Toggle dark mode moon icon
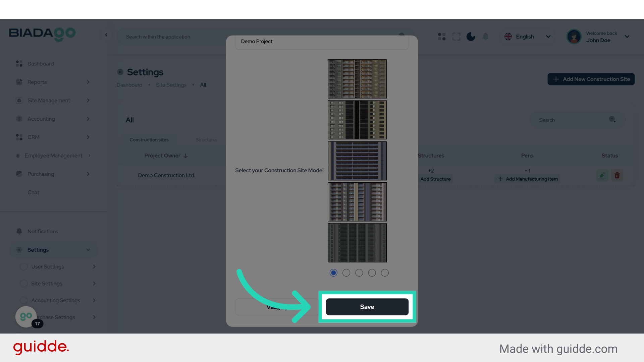Screen dimensions: 644x362 click(471, 37)
